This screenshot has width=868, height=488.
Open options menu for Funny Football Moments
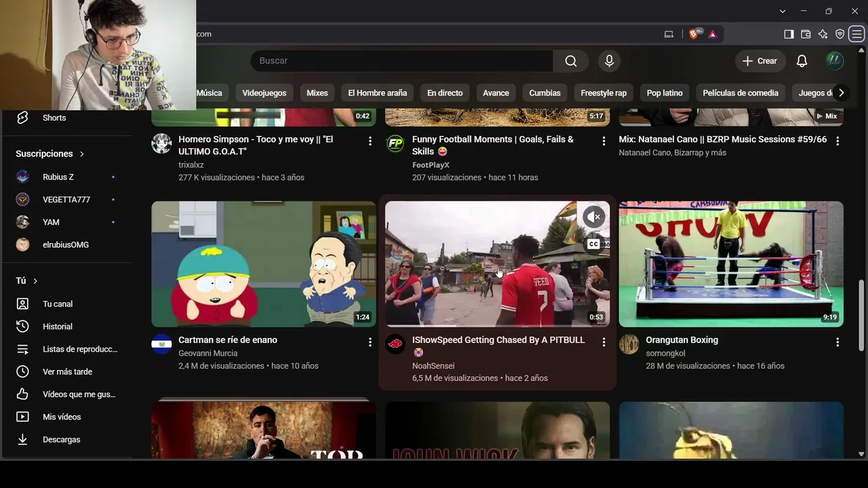pyautogui.click(x=604, y=141)
